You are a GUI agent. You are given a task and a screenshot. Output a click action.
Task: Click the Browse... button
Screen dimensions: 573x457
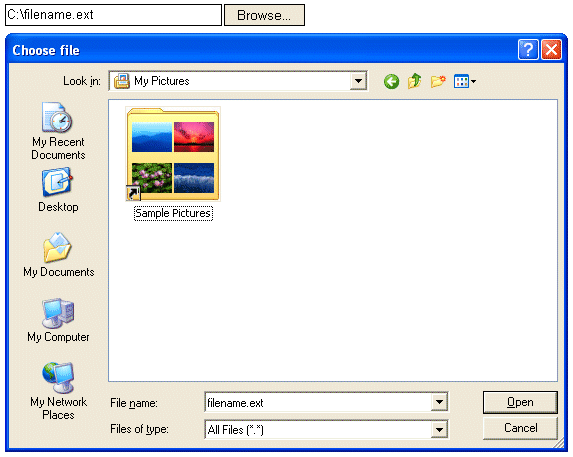click(264, 15)
